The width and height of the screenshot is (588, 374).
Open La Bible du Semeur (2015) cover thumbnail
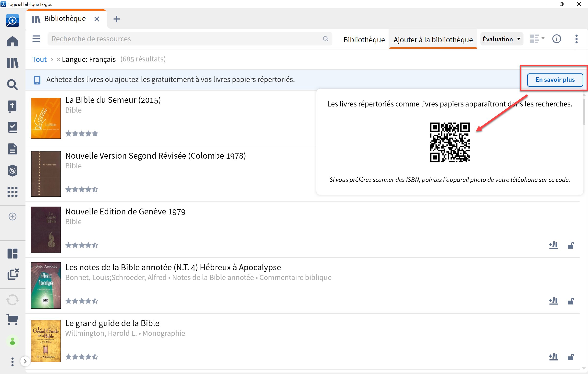coord(46,118)
